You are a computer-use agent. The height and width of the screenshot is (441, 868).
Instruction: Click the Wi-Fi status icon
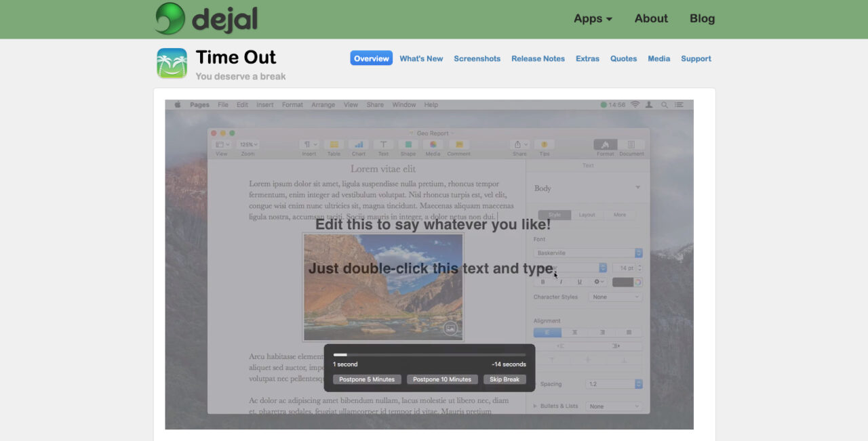coord(635,105)
